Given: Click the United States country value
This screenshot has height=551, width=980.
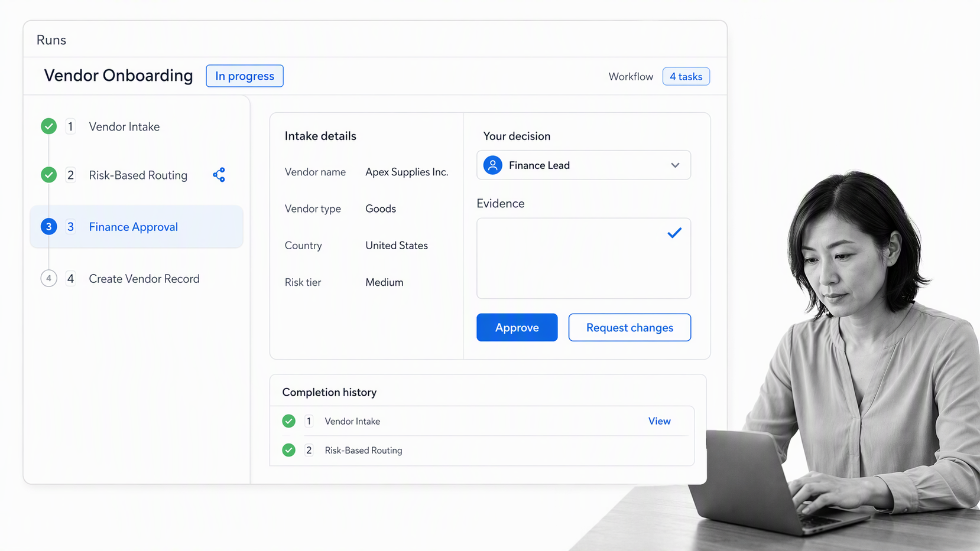Looking at the screenshot, I should pos(397,246).
